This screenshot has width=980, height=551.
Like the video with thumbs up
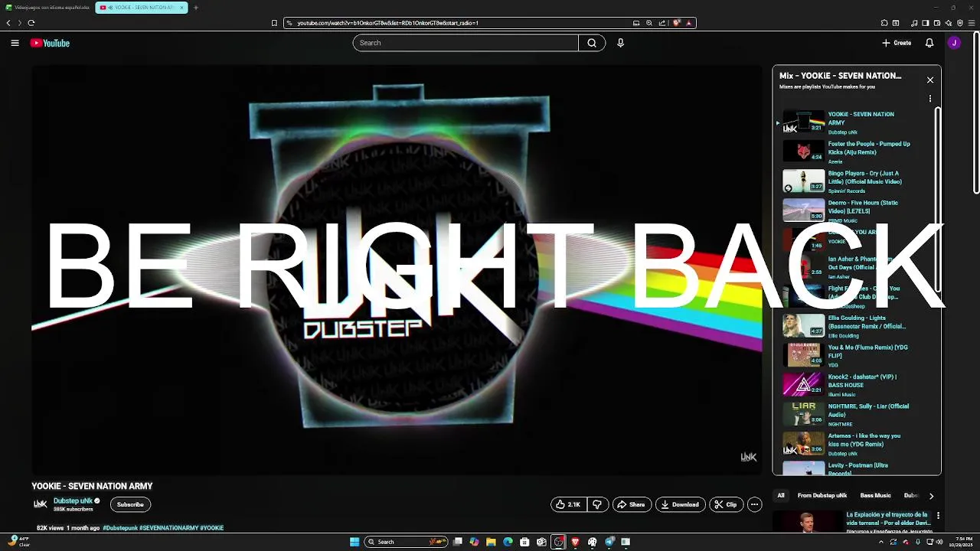(x=568, y=504)
